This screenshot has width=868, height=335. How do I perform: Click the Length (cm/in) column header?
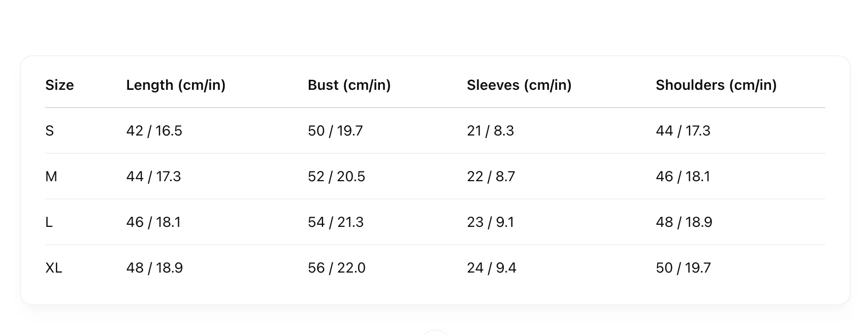coord(176,85)
